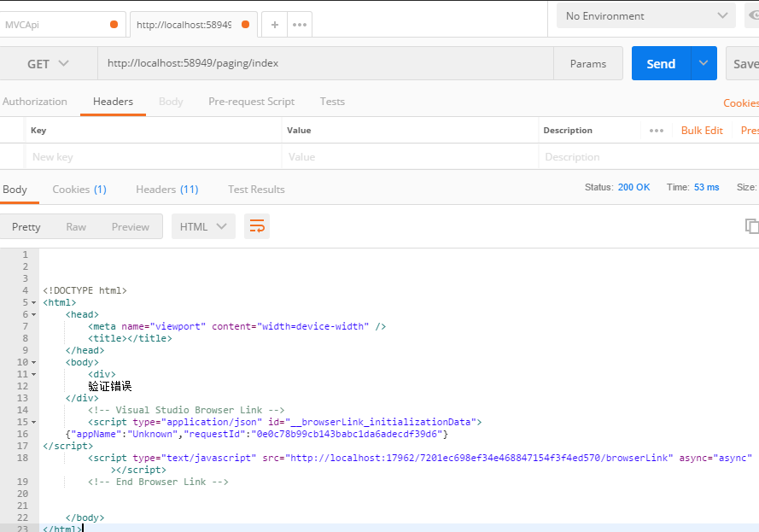The width and height of the screenshot is (759, 532).
Task: Click the Save button
Action: (744, 63)
